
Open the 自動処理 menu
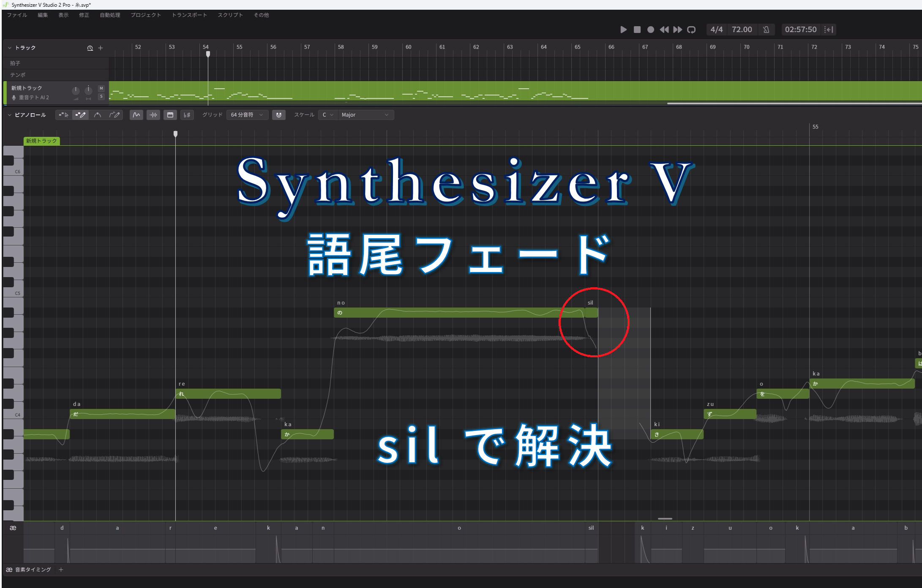[109, 15]
